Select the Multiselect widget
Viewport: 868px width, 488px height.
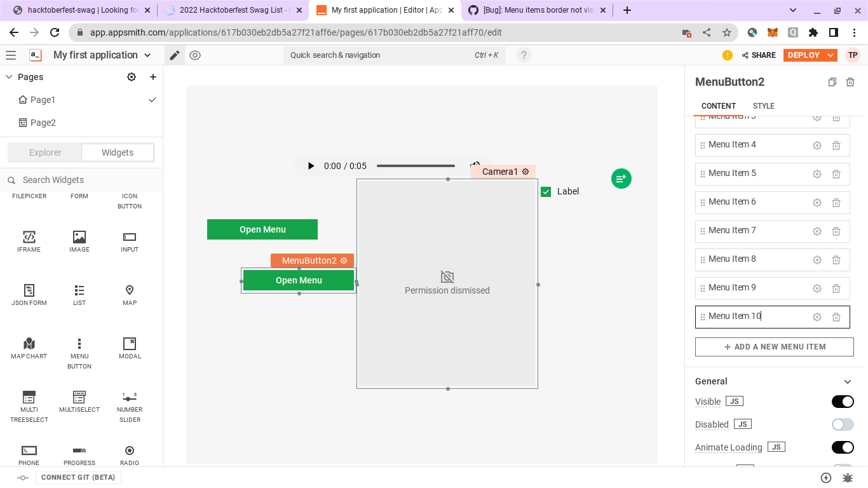click(x=79, y=402)
